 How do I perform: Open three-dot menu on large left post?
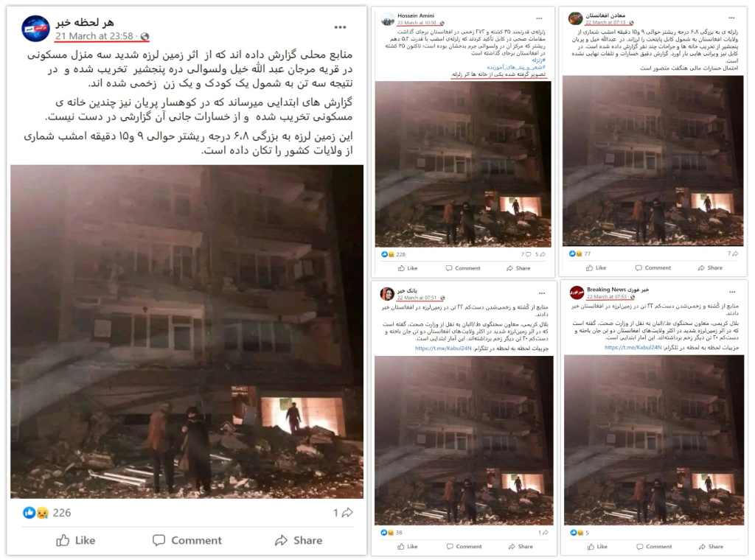click(340, 27)
